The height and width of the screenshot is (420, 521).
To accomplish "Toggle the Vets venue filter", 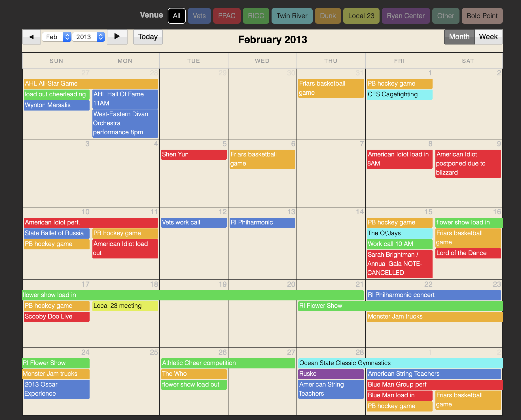I will pyautogui.click(x=199, y=16).
